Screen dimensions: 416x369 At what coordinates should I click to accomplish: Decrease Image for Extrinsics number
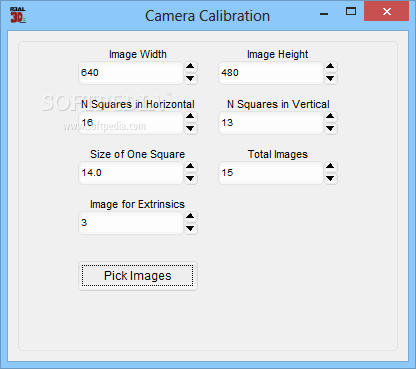tap(190, 229)
